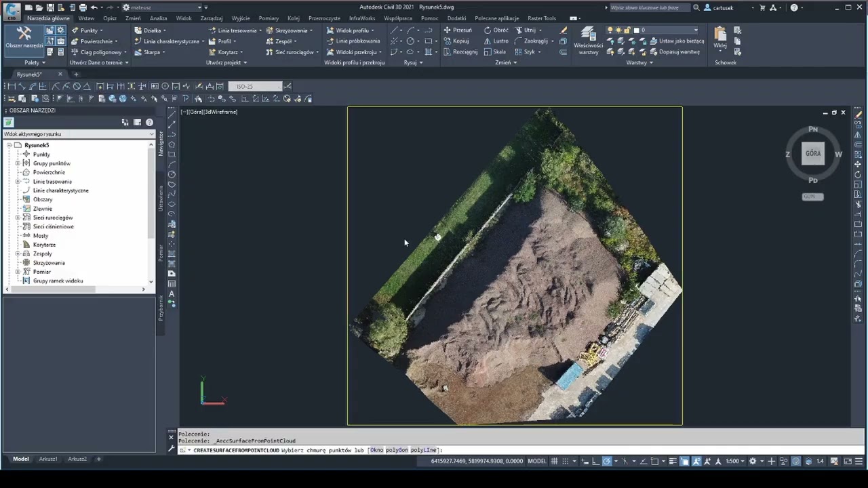Switch to the Arkusz1 layout tab
The height and width of the screenshot is (488, 868).
[x=48, y=459]
